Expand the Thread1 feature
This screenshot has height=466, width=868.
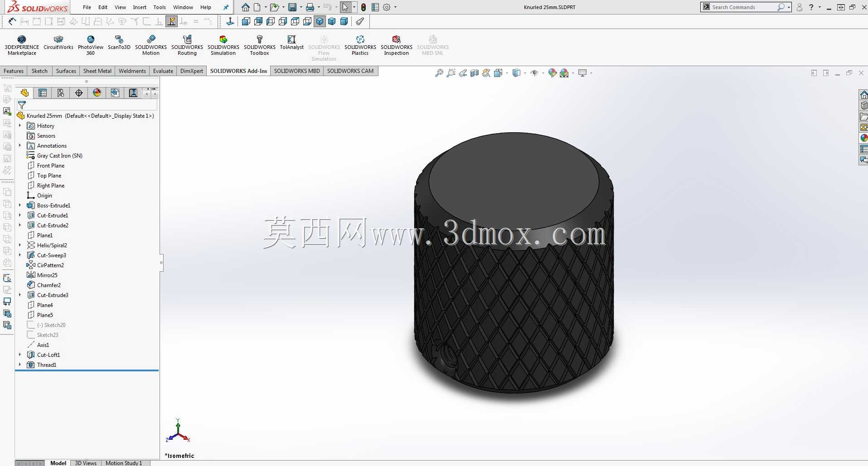pos(20,365)
